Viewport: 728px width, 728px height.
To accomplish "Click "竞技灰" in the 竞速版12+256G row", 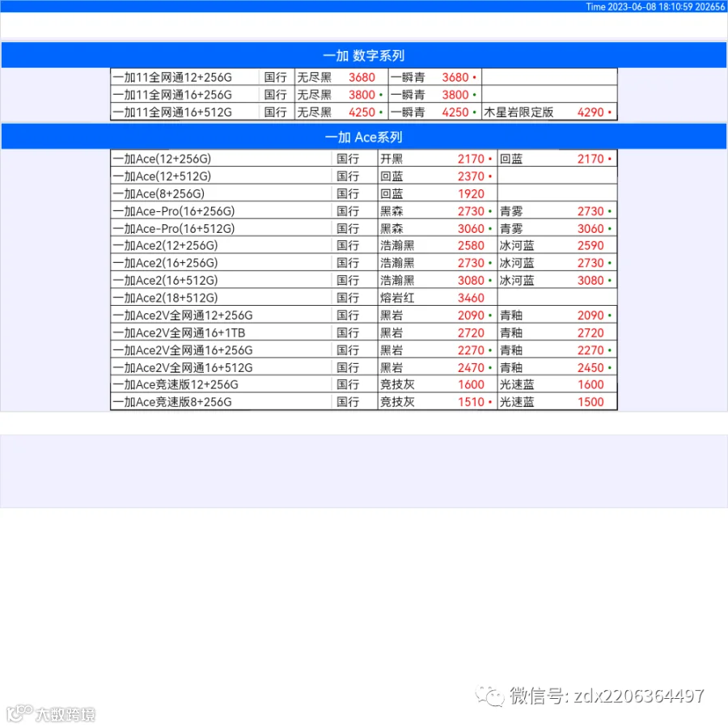I will (x=397, y=384).
